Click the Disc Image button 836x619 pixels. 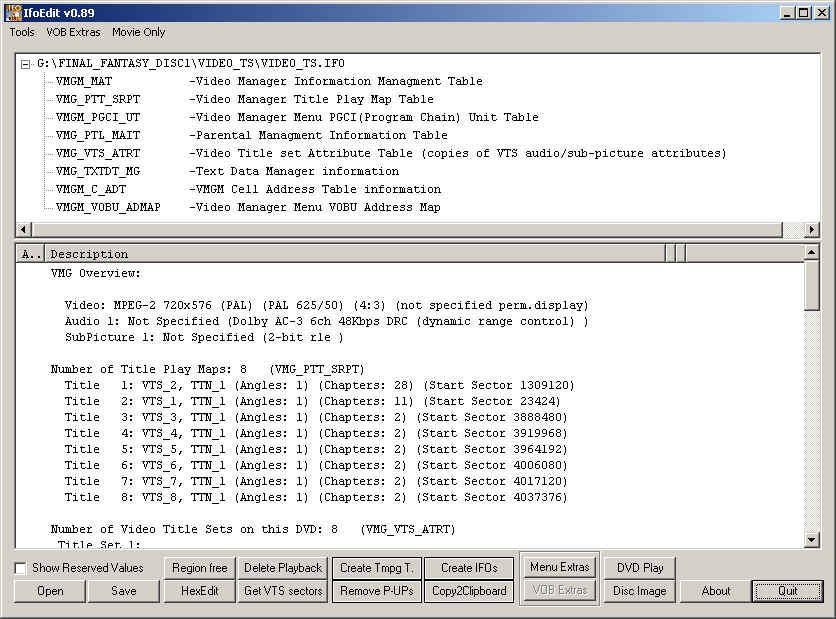click(x=640, y=591)
